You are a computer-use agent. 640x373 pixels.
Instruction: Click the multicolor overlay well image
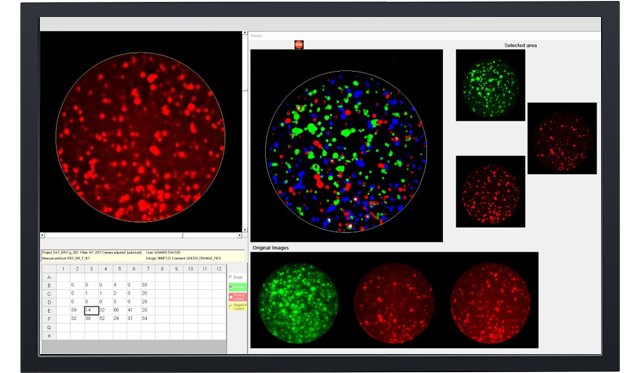347,146
